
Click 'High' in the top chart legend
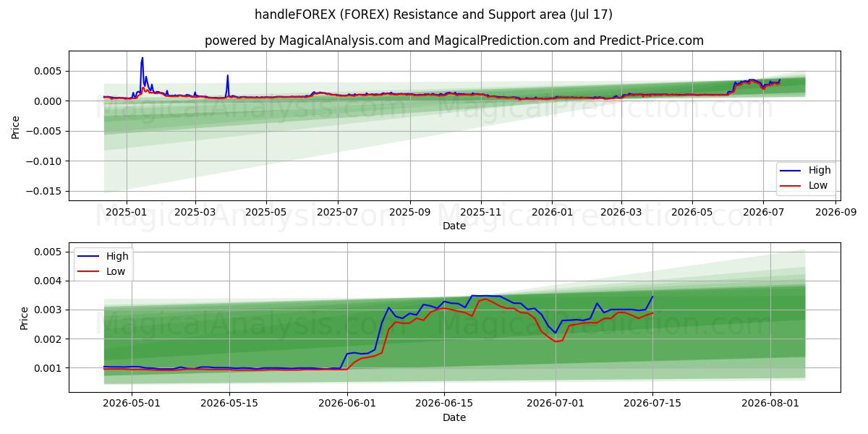point(820,171)
